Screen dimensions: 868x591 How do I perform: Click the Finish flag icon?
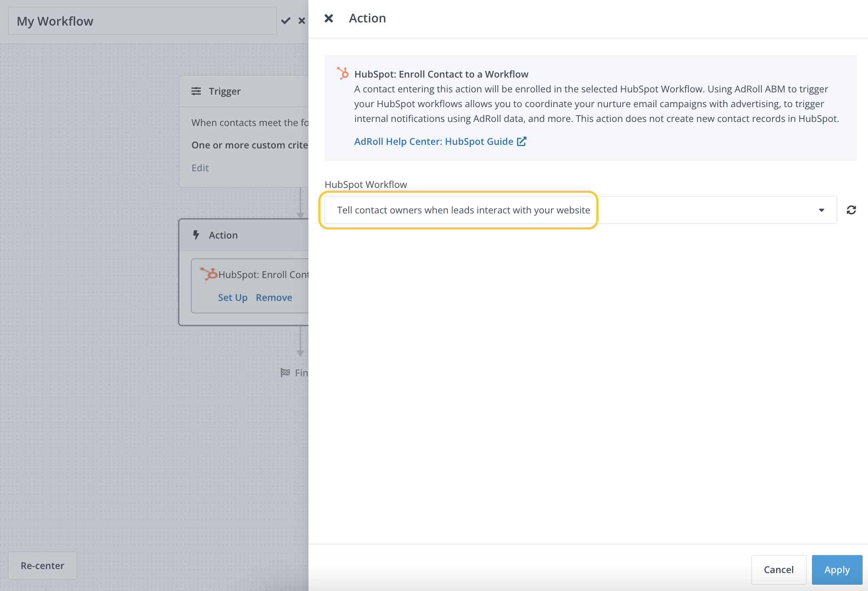coord(285,373)
